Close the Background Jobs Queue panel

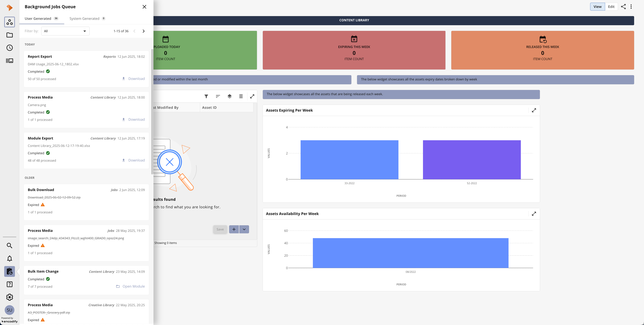click(x=144, y=7)
